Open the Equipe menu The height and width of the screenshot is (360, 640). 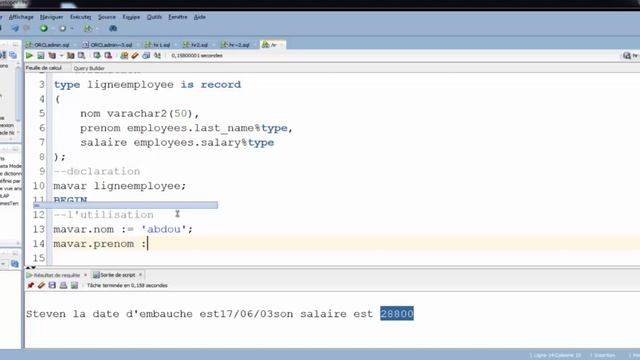click(x=131, y=17)
